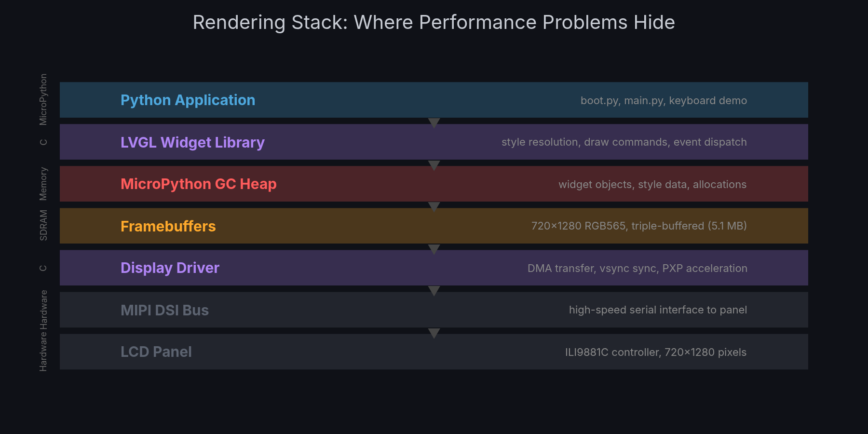
Task: Click the arrow below Python Application layer
Action: 434,123
